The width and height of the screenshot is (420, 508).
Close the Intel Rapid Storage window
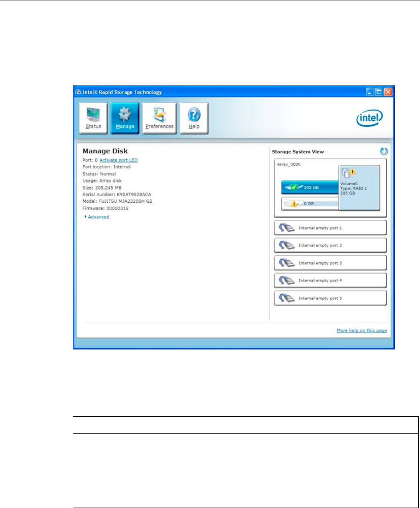coord(388,92)
